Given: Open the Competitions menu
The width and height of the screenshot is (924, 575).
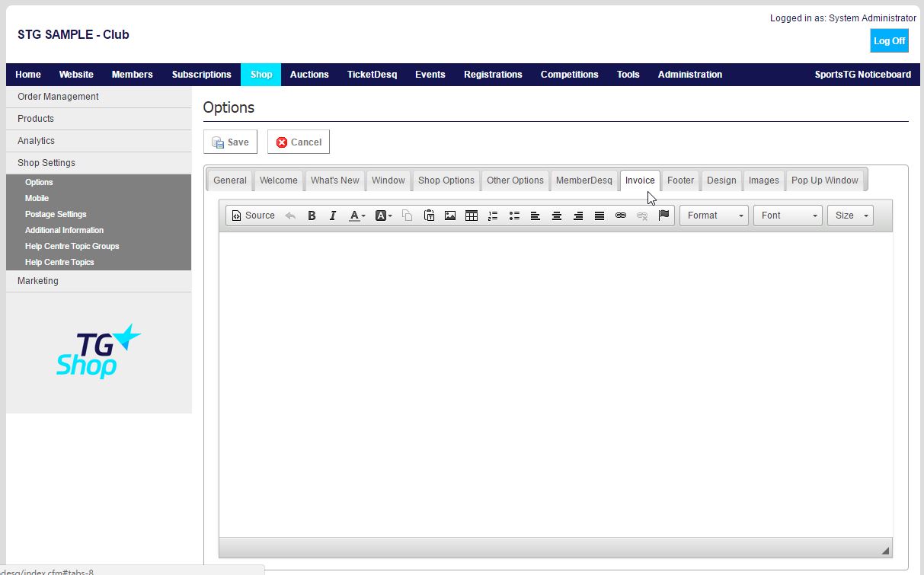Looking at the screenshot, I should tap(570, 75).
